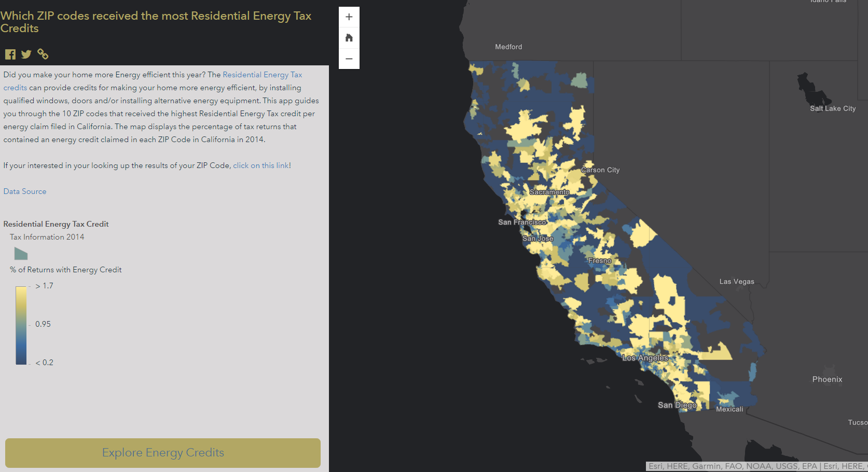Click the San Francisco map label

tap(522, 222)
